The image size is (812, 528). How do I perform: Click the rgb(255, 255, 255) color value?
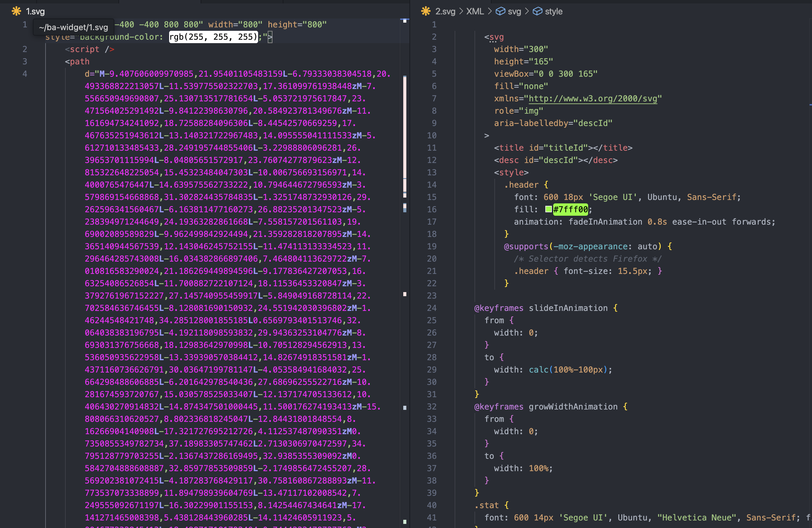213,37
